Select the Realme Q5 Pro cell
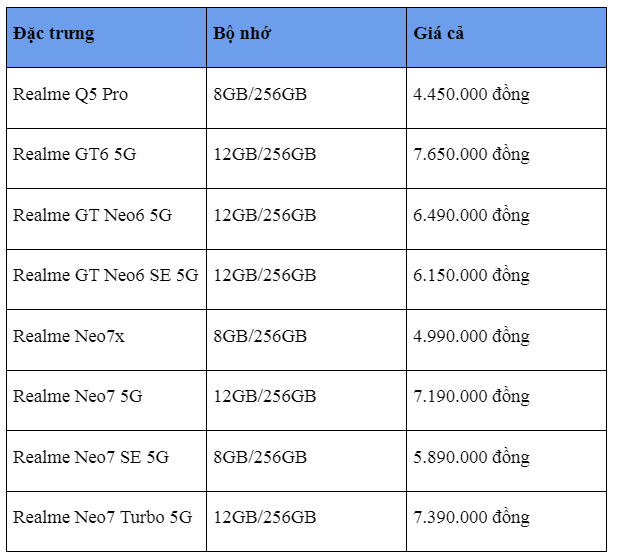 [70, 95]
